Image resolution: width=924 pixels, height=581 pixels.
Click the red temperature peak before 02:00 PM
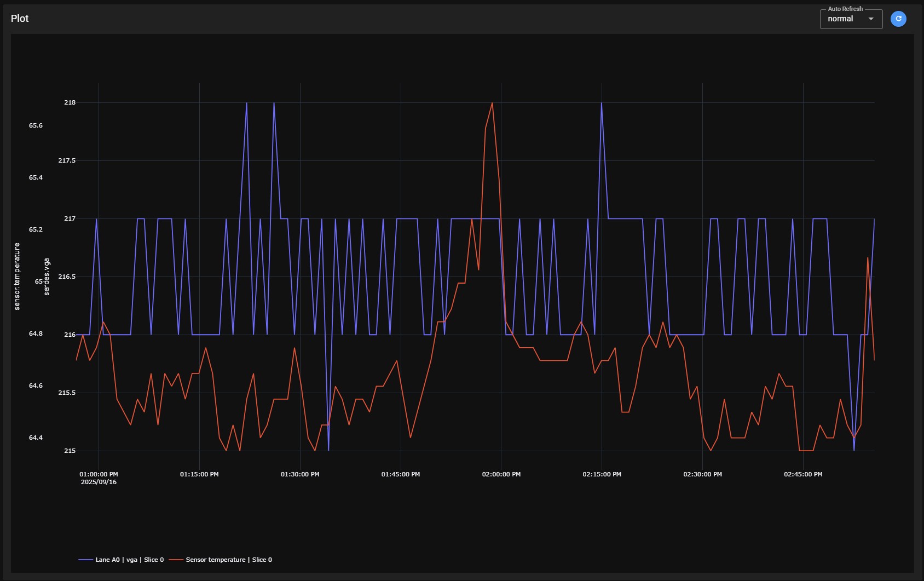(x=492, y=103)
